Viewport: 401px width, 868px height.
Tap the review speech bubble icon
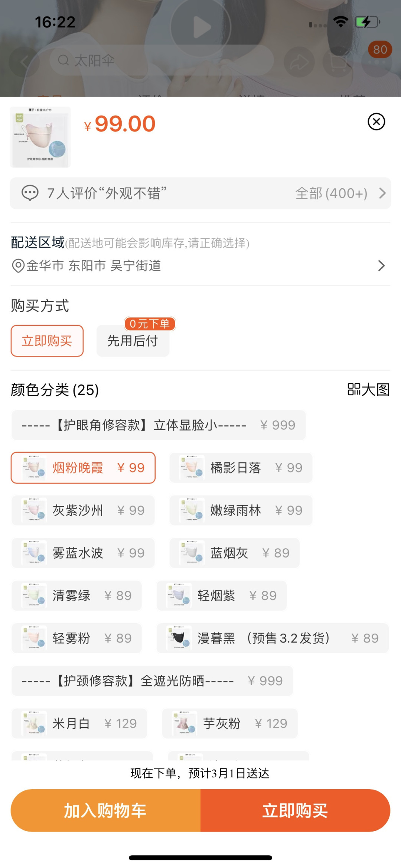pyautogui.click(x=30, y=193)
